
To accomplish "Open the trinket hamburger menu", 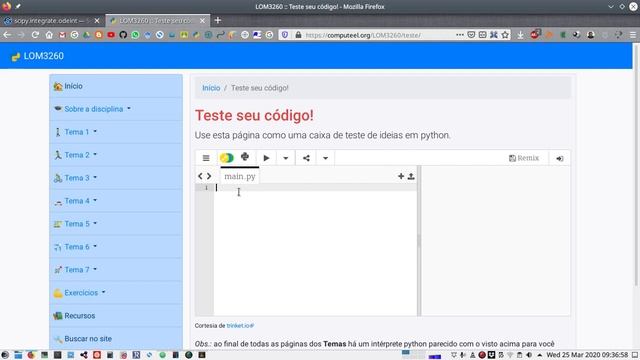I will 206,158.
